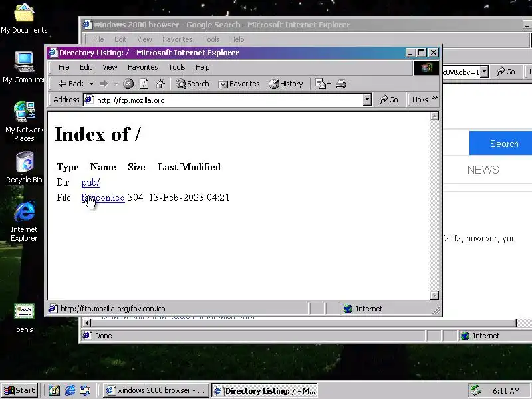Launch Internet Explorer from quick launch

(70, 390)
